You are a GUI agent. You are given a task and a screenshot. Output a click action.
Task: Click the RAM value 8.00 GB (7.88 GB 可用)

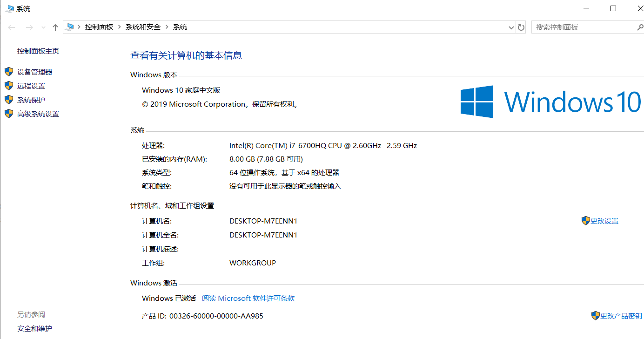coord(266,159)
